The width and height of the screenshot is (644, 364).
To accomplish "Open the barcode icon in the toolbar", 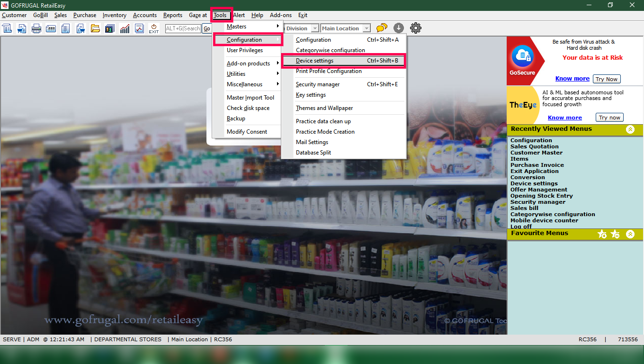I will click(51, 28).
